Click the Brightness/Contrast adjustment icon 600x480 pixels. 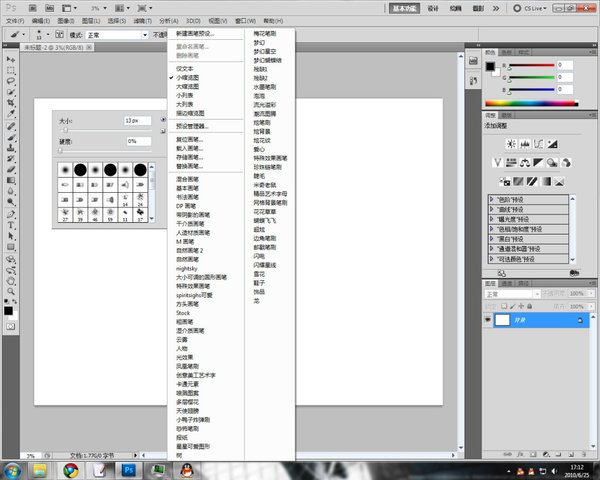tap(511, 145)
